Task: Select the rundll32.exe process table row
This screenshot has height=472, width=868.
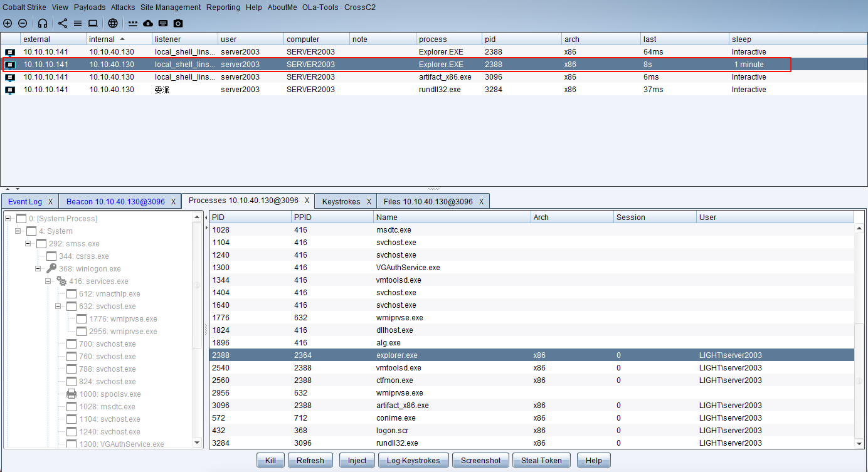Action: pos(532,443)
